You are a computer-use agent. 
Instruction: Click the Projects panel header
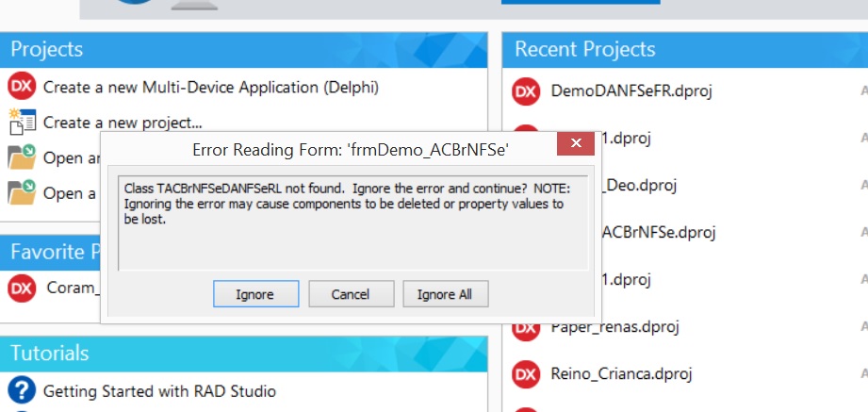243,50
